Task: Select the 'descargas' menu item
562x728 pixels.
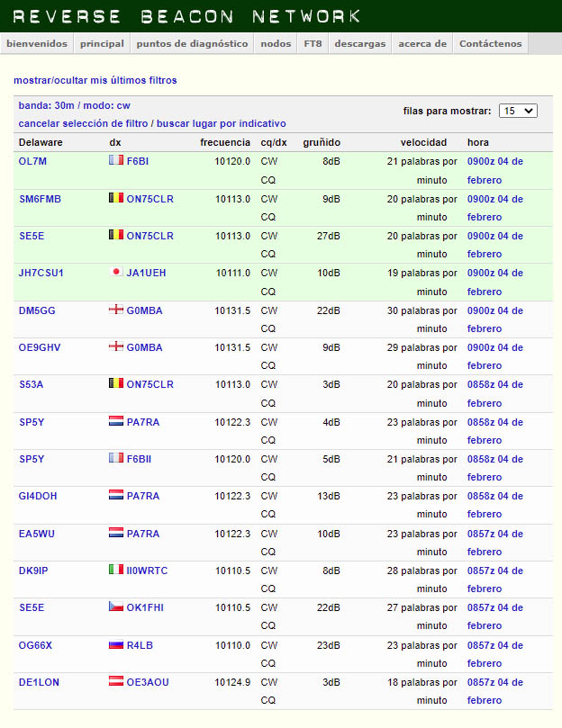Action: (x=360, y=43)
